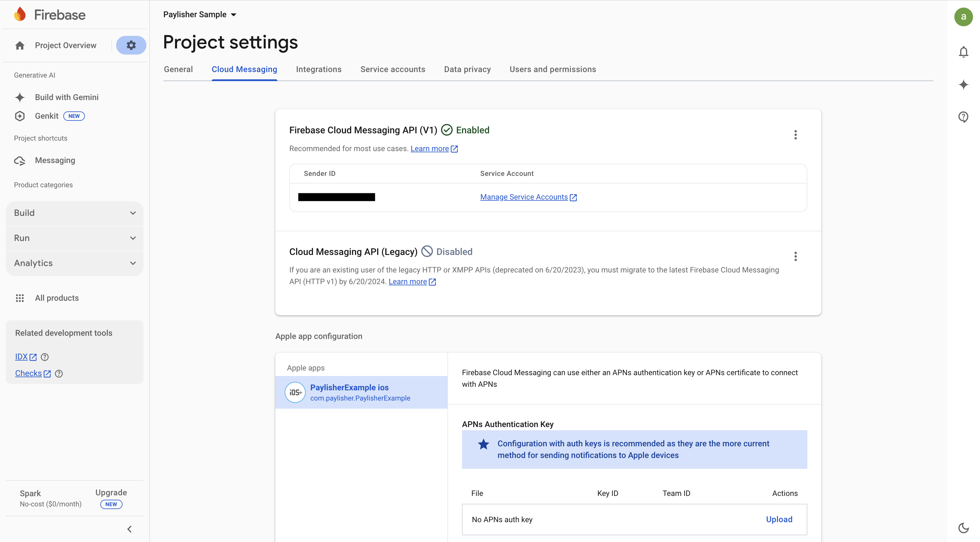980x542 pixels.
Task: Open Learn more link under API (V1)
Action: coord(434,149)
